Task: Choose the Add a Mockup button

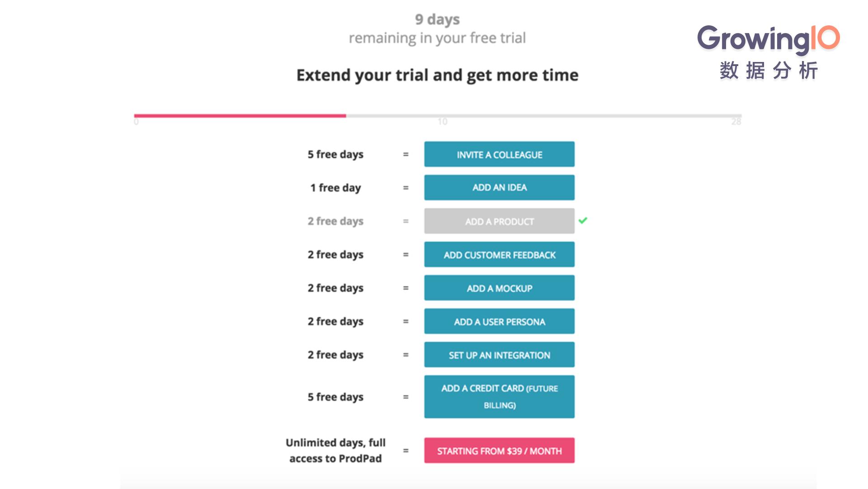Action: pyautogui.click(x=499, y=288)
